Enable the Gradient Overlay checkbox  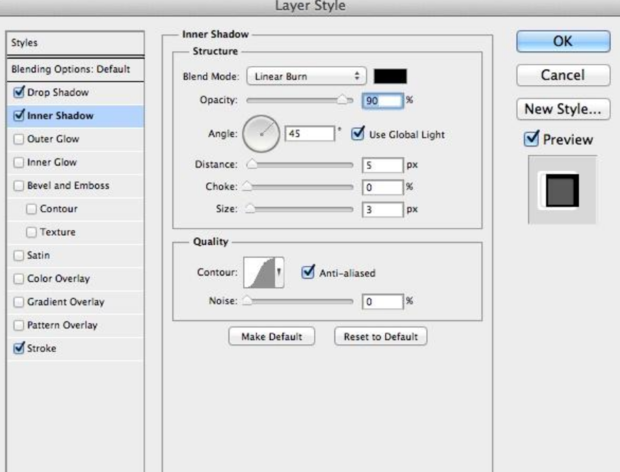19,302
